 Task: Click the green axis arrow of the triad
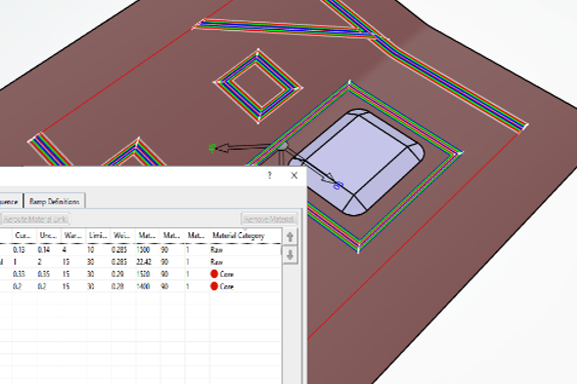(x=222, y=148)
